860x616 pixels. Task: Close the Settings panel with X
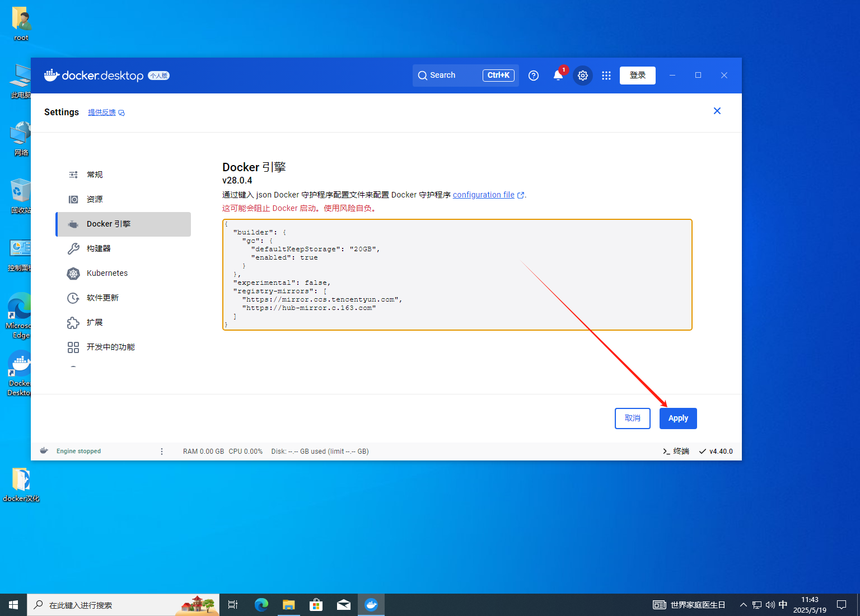tap(717, 111)
